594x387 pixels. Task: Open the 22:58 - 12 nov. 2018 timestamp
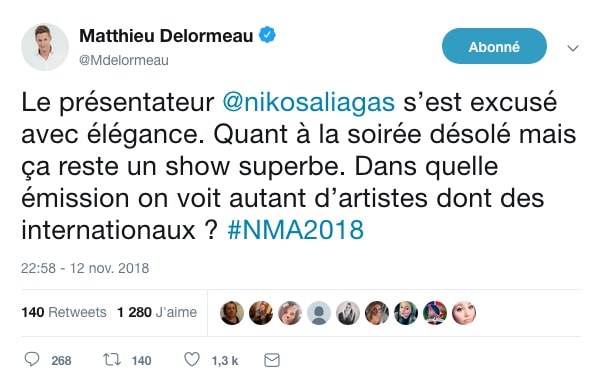pos(85,268)
